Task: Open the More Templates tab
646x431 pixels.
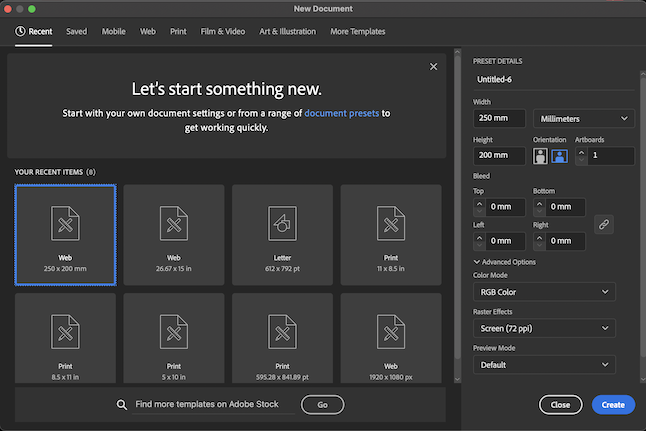Action: (358, 31)
